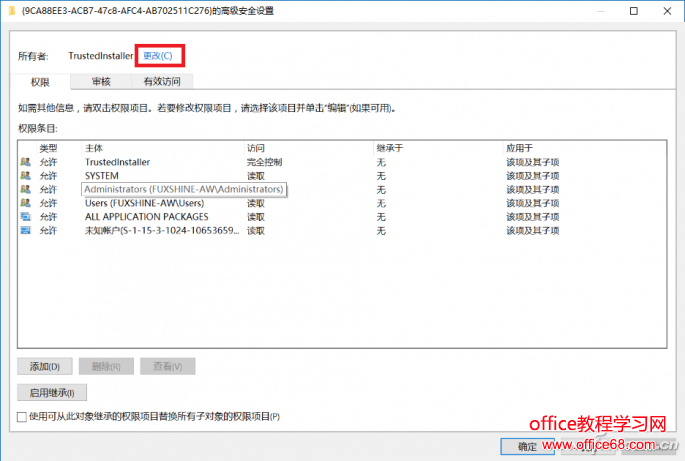Click 该项及其子项 in TrustedInstaller row
The width and height of the screenshot is (685, 461).
pyautogui.click(x=533, y=162)
